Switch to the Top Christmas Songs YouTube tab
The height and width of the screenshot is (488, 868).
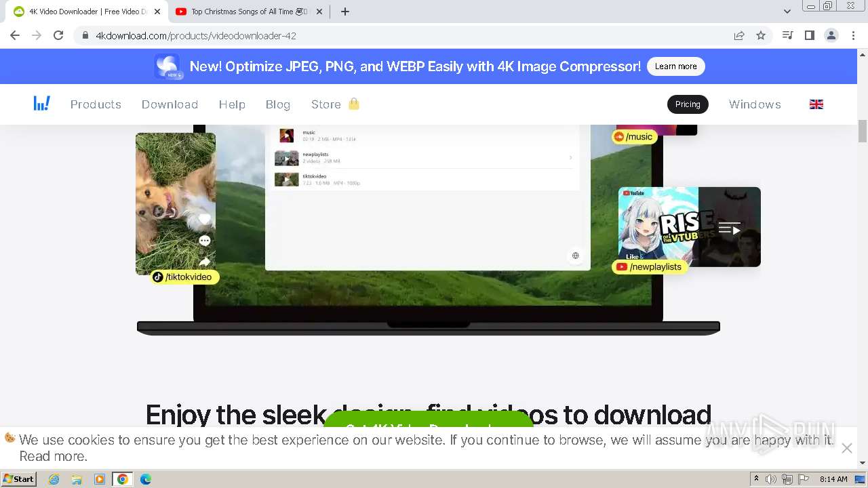(x=248, y=12)
